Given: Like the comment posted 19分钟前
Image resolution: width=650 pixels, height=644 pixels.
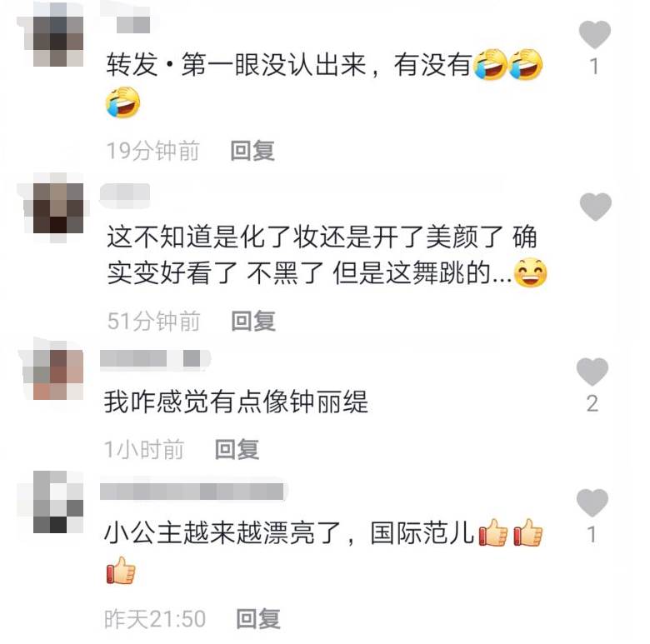Looking at the screenshot, I should tap(594, 35).
